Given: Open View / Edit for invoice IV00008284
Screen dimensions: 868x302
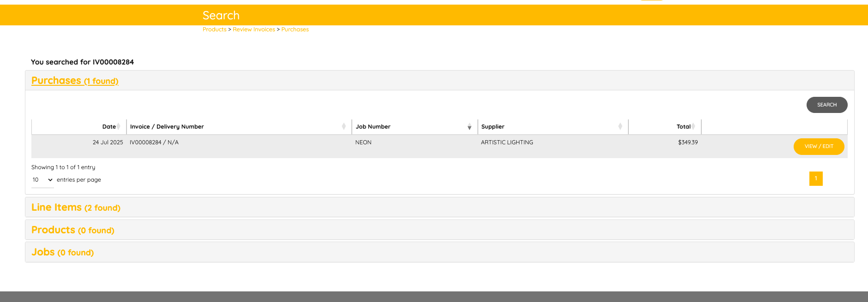Looking at the screenshot, I should [x=819, y=147].
